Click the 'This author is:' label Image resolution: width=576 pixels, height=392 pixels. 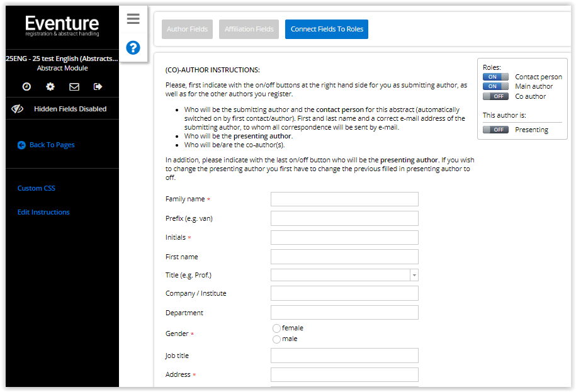[504, 115]
